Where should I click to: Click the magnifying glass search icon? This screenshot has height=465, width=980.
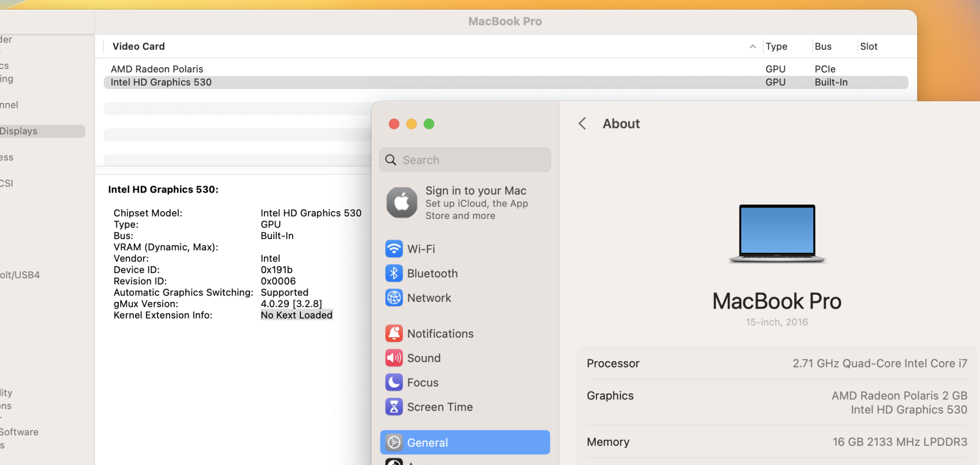point(391,160)
